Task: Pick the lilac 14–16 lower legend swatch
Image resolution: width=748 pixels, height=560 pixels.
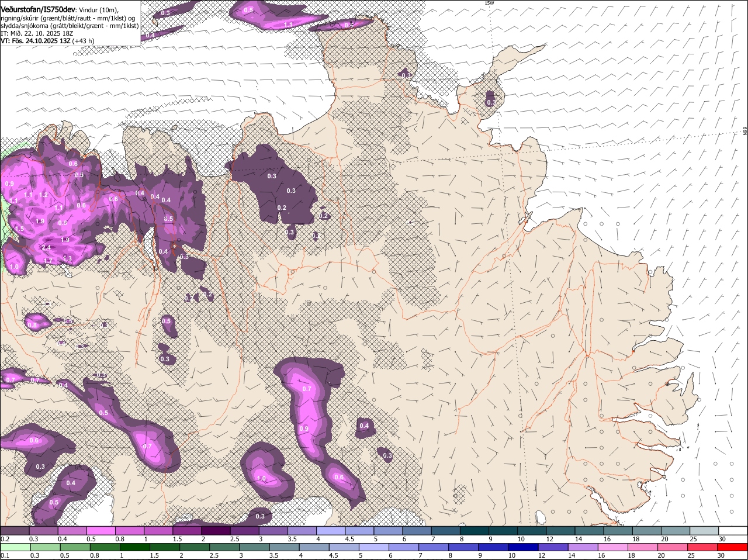Action: click(583, 547)
